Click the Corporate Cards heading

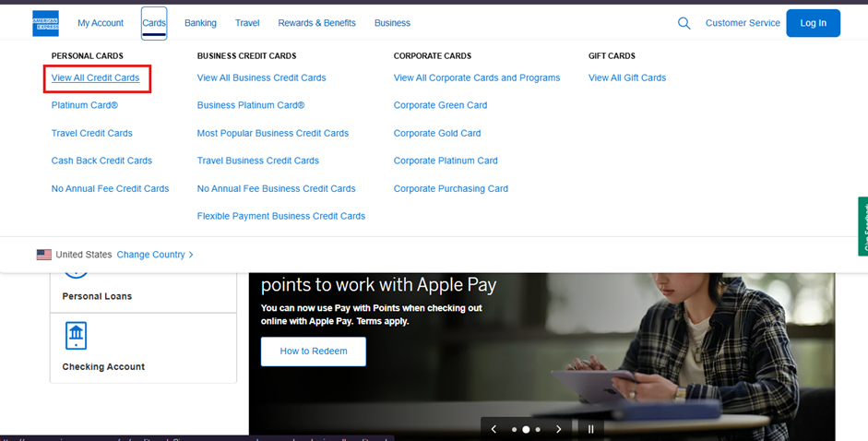coord(433,56)
